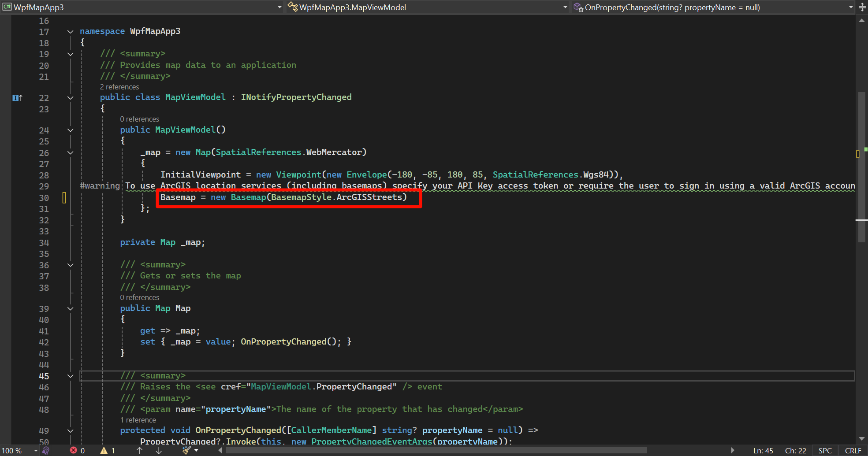Click 'WebMercator' on line 26
The image size is (868, 456).
(x=334, y=152)
